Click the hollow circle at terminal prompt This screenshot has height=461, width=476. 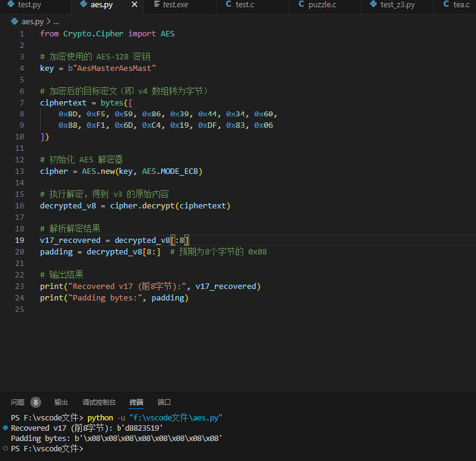(6, 449)
